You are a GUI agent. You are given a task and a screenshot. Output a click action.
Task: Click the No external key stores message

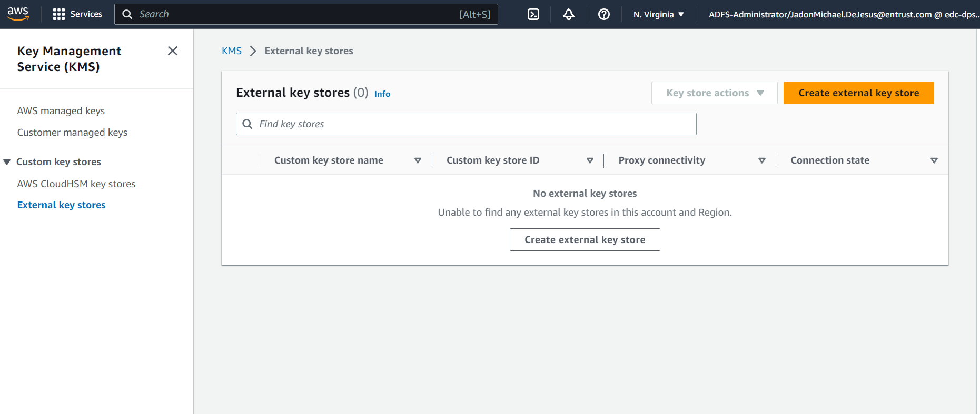click(585, 194)
